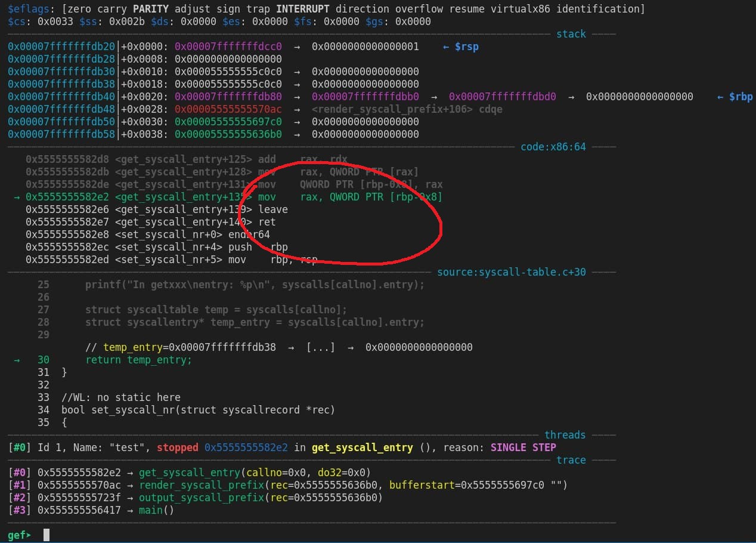
Task: Click the leave instruction at get_syscall_entry+139
Action: [272, 209]
